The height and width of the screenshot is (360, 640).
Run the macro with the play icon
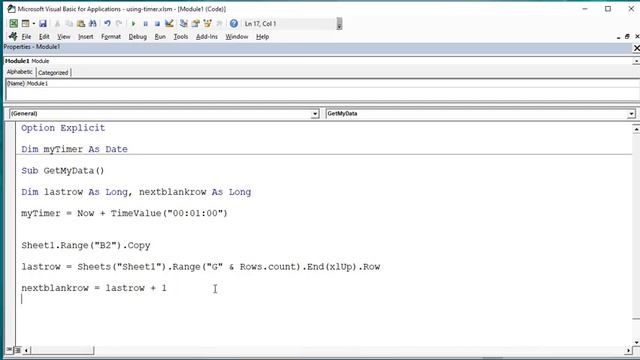[133, 24]
